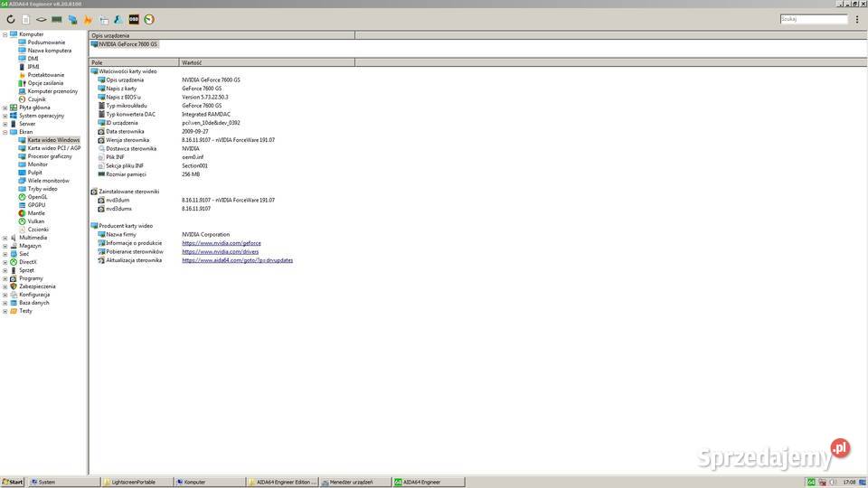Expand the System operacyjny node
868x488 pixels.
(5, 116)
